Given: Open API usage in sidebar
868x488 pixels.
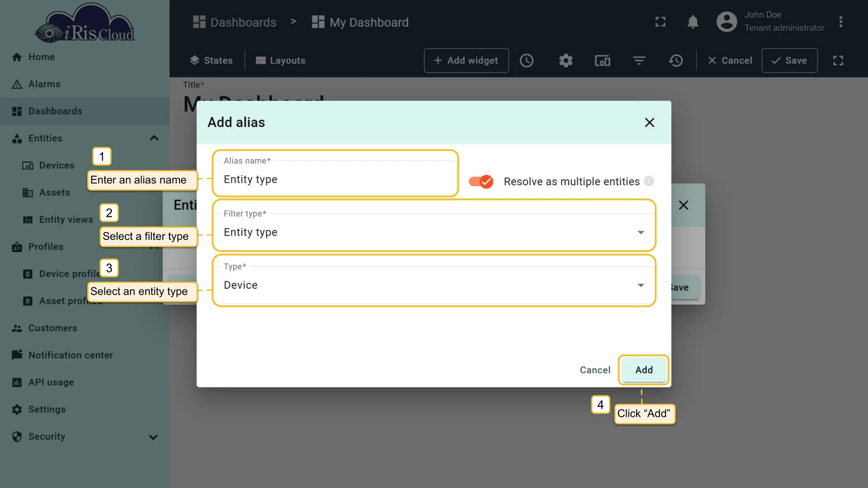Looking at the screenshot, I should tap(85, 382).
